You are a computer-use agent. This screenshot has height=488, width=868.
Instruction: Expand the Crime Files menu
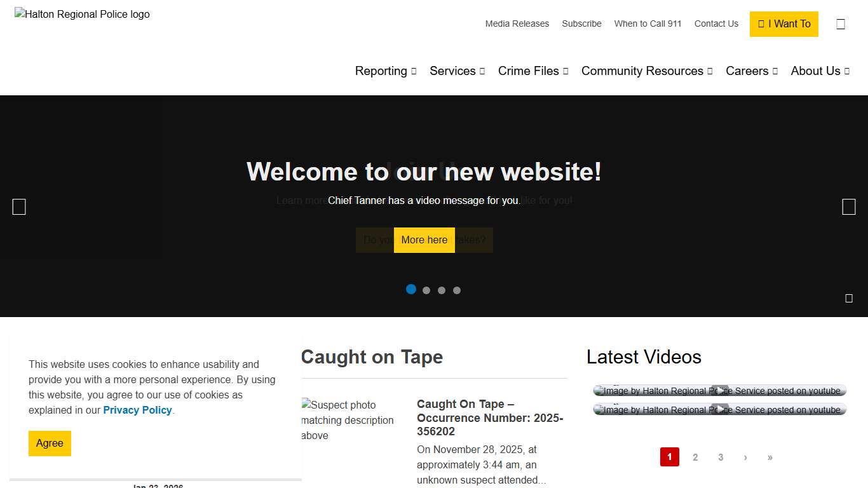coord(532,71)
